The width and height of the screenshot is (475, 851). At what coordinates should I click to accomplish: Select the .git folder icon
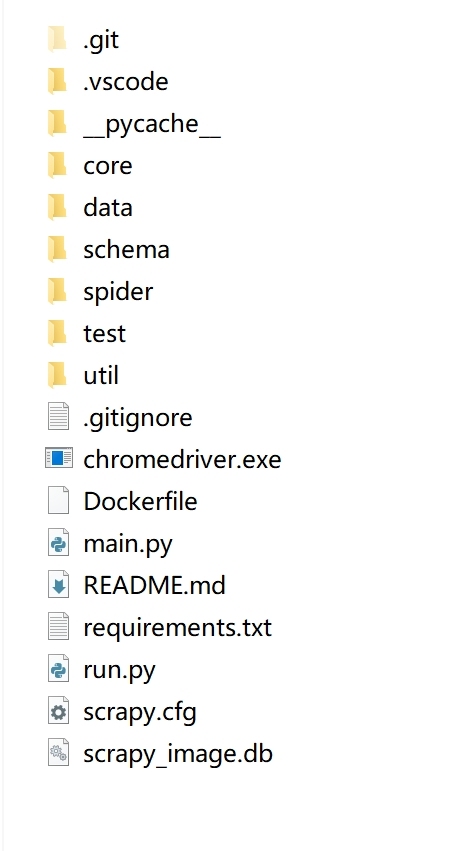tap(58, 40)
